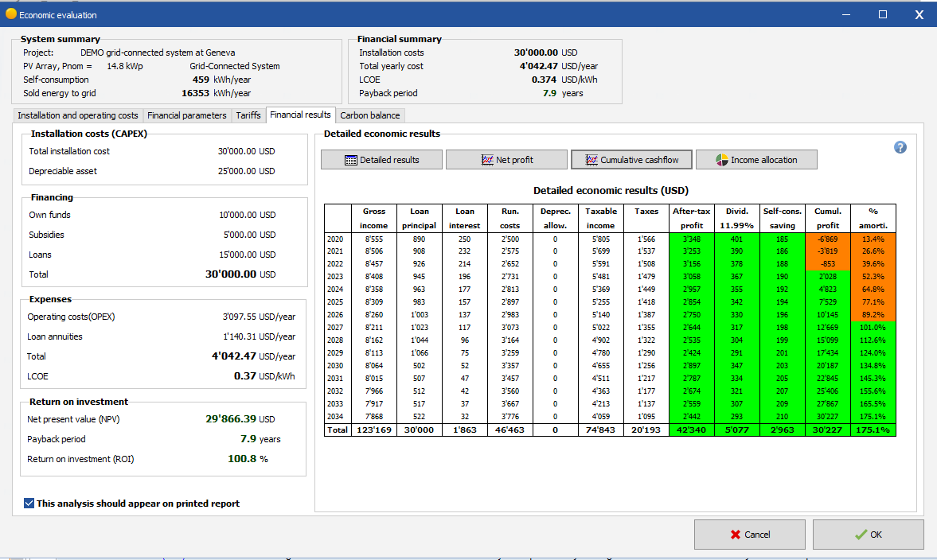Viewport: 937px width, 560px height.
Task: Click the Subsidies 5'000.00 USD value
Action: pos(249,235)
